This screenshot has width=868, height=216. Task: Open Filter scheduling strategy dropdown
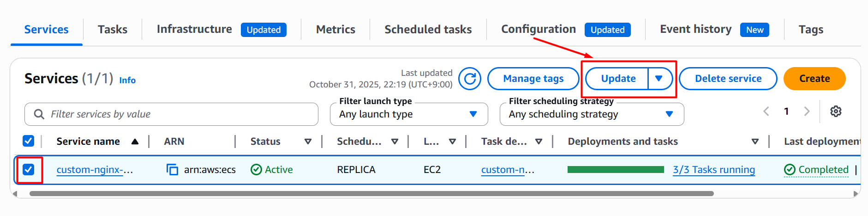pos(591,114)
